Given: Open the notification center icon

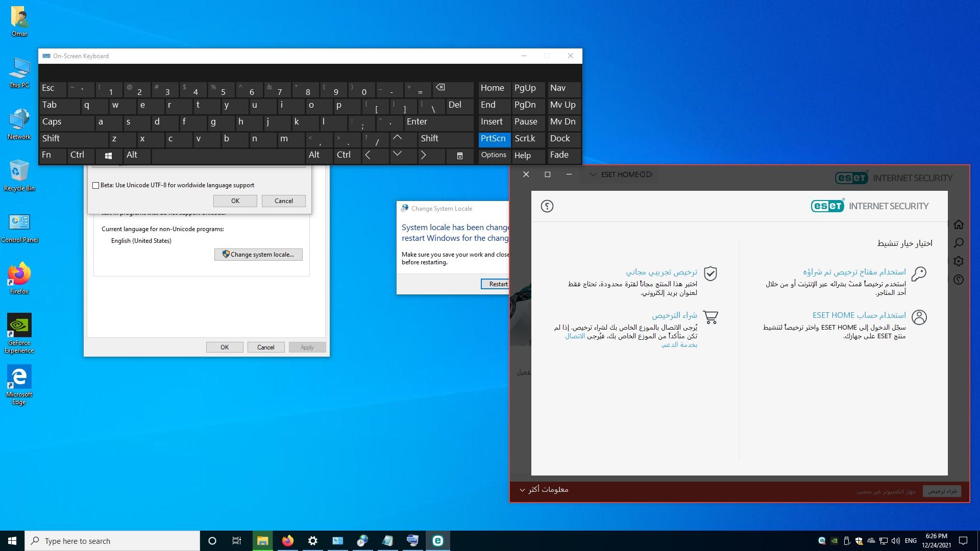Looking at the screenshot, I should coord(963,541).
